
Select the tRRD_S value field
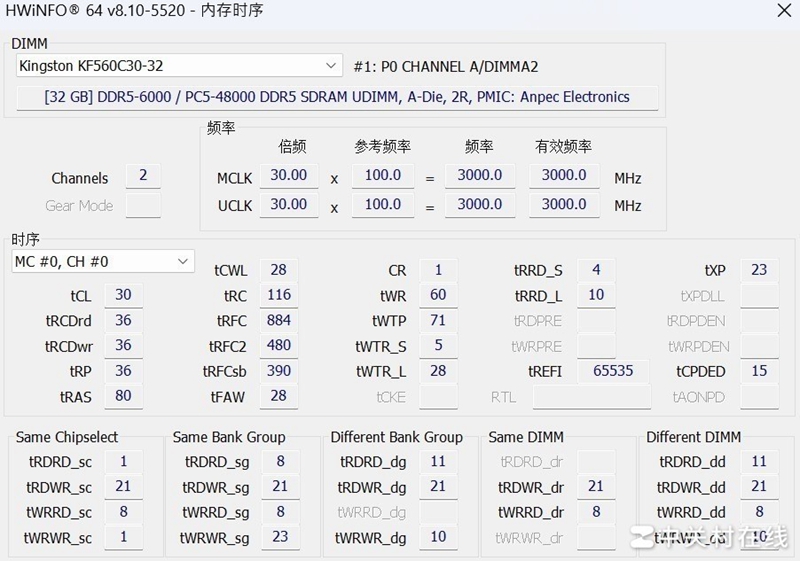click(596, 270)
